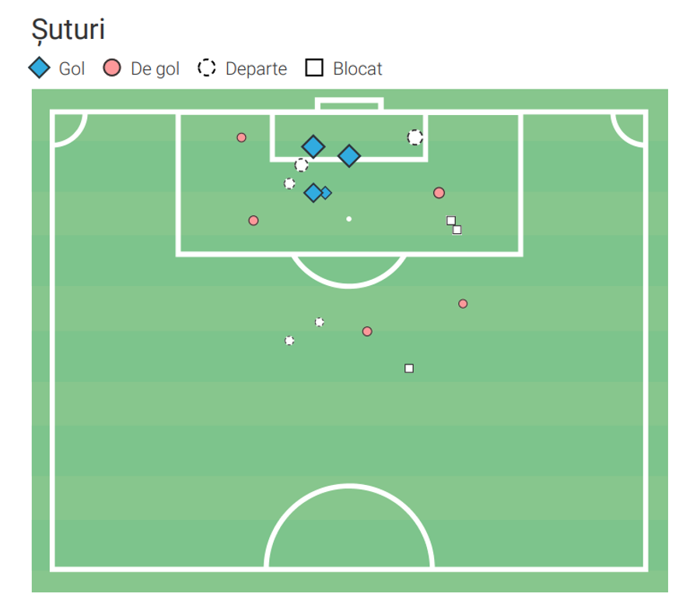The height and width of the screenshot is (607, 700).
Task: Click the off-target shot just below six-yard line
Action: click(301, 165)
